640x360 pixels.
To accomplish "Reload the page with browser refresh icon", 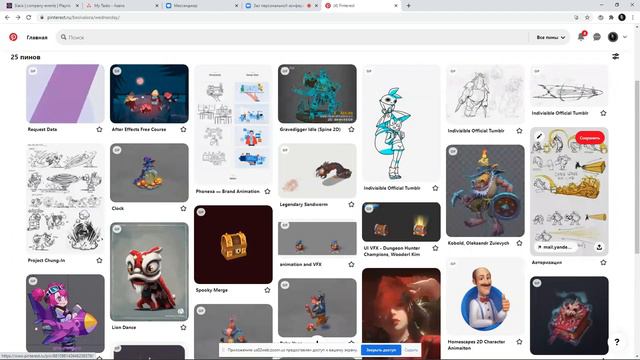I will click(x=29, y=18).
